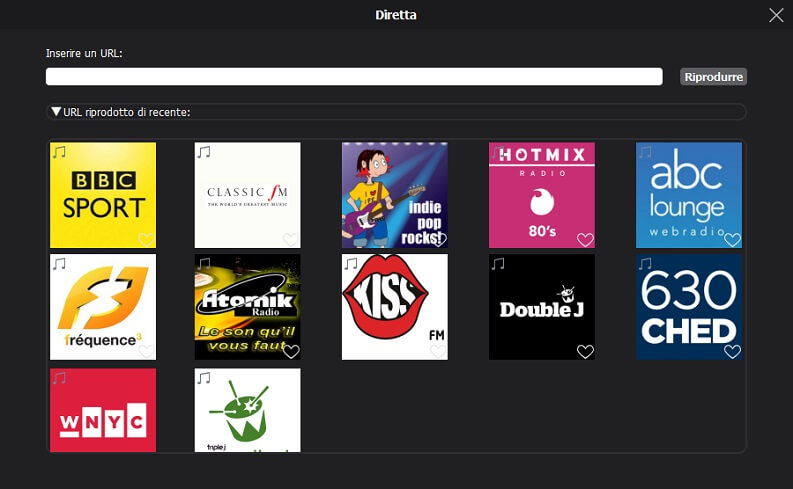Click music note icon on abc lounge

[645, 152]
